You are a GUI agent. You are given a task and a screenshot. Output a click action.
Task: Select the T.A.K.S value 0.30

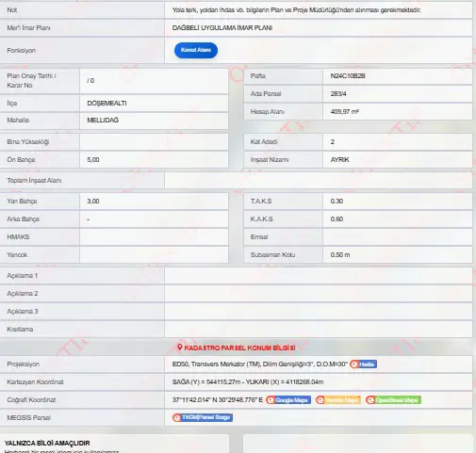pos(336,202)
